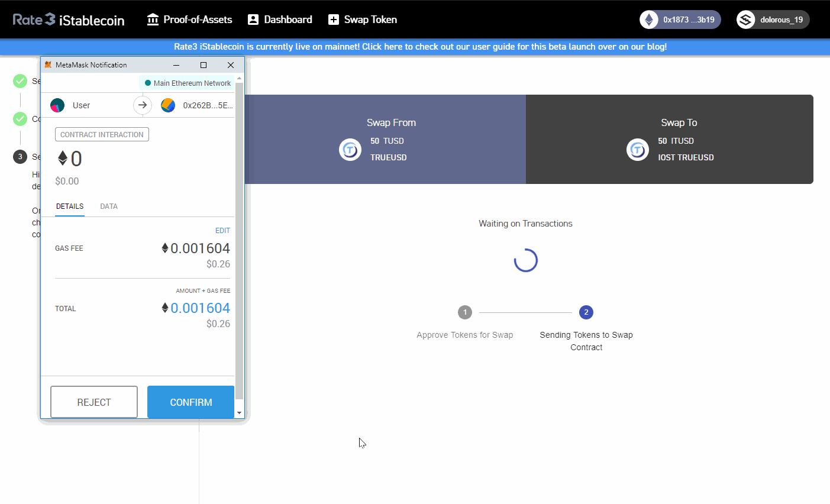Close the MetaMask Notification window

click(x=231, y=65)
